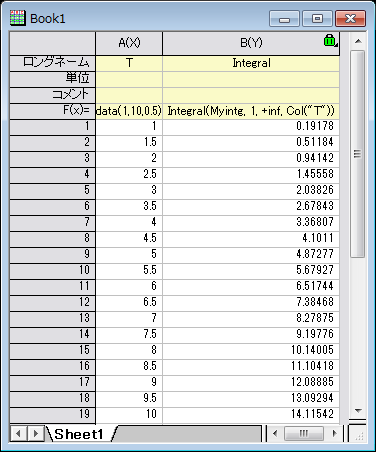Click column A cell with value 4.5
376x452 pixels.
pos(129,239)
